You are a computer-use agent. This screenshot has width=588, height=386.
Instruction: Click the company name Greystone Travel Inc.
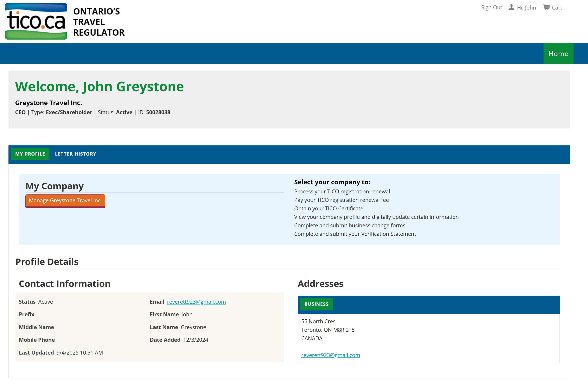click(48, 103)
